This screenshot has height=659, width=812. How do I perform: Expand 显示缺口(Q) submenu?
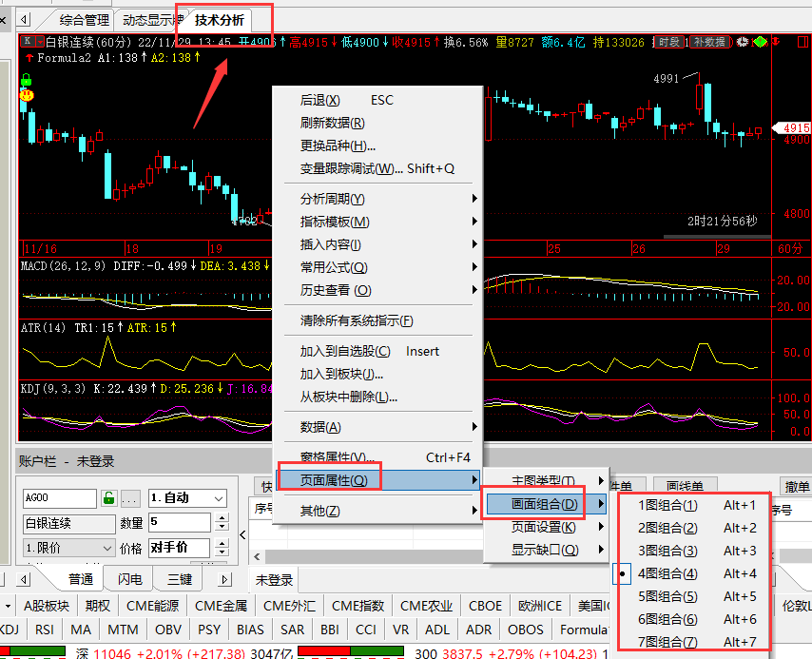547,550
